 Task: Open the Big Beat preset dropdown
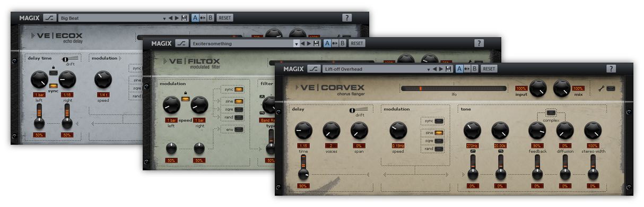pyautogui.click(x=164, y=19)
